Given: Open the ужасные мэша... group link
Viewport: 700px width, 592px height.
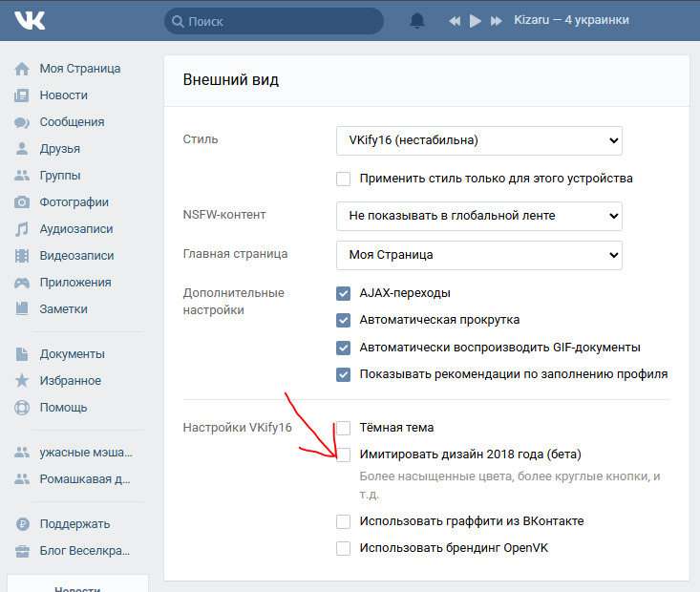Looking at the screenshot, I should [86, 453].
